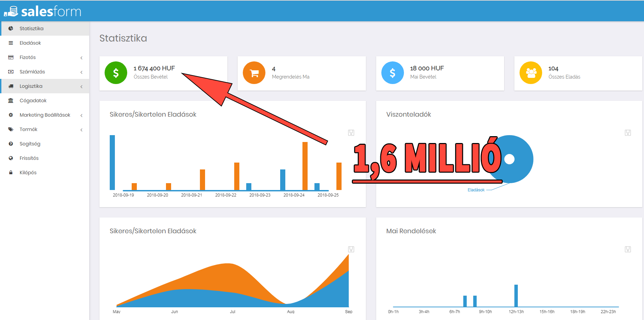The image size is (644, 320).
Task: Open the Eladások menu item
Action: click(30, 43)
